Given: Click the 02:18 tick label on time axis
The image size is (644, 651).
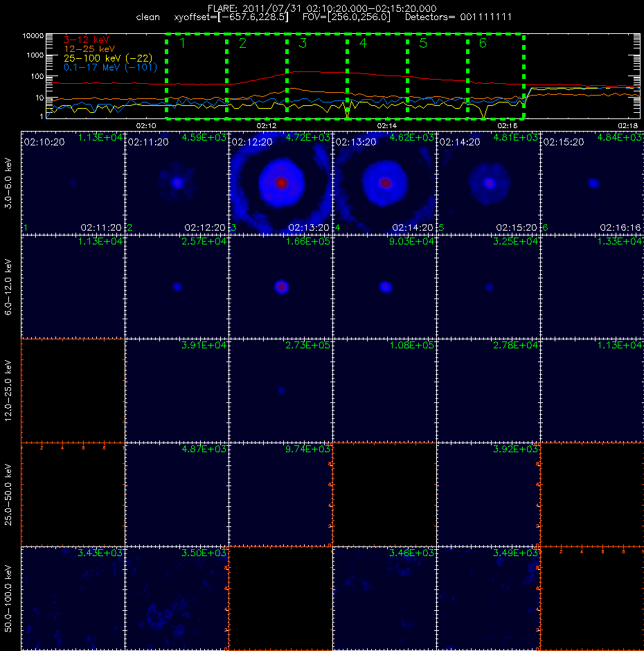Looking at the screenshot, I should [x=628, y=125].
